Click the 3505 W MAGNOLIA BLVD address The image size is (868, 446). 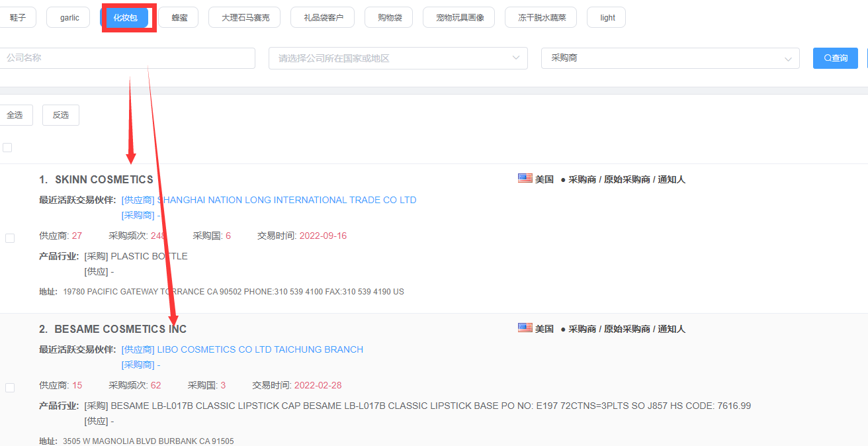[x=148, y=441]
